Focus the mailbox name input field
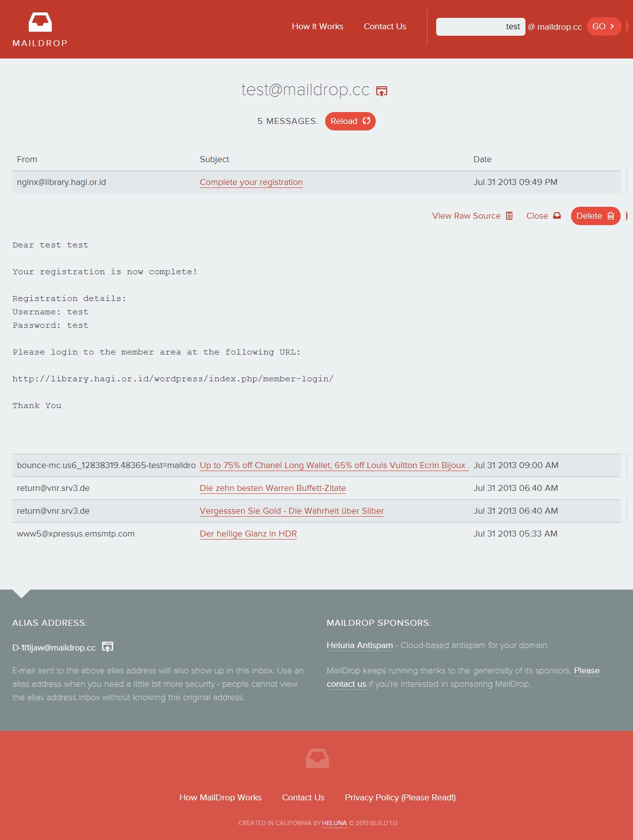Image resolution: width=633 pixels, height=840 pixels. [480, 27]
